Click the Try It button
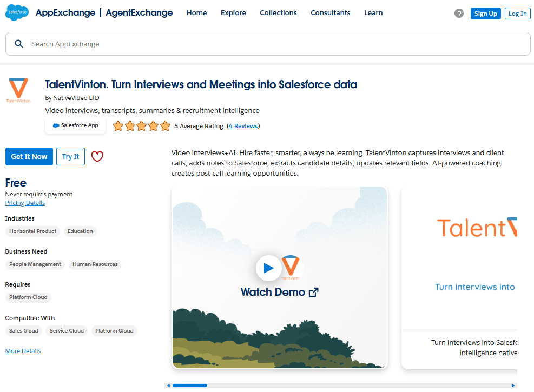The width and height of the screenshot is (534, 392). 70,156
